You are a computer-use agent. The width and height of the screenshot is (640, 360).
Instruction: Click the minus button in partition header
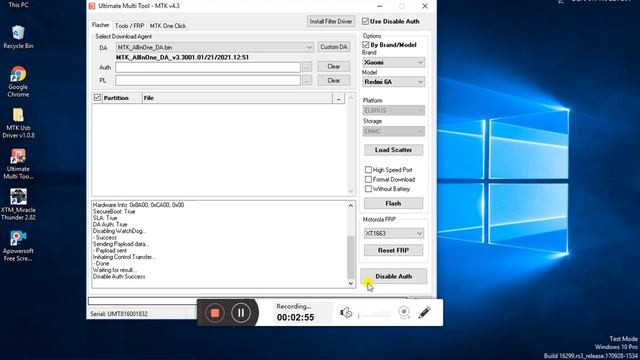click(x=338, y=98)
